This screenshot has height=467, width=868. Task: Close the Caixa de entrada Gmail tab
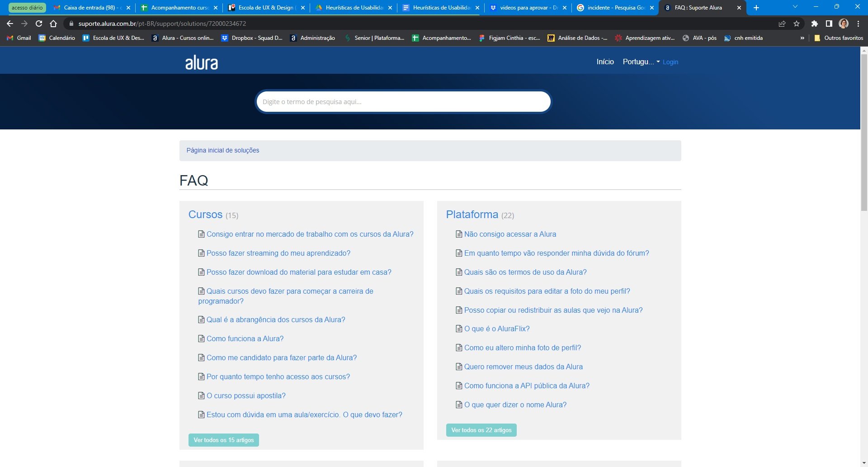tap(128, 8)
